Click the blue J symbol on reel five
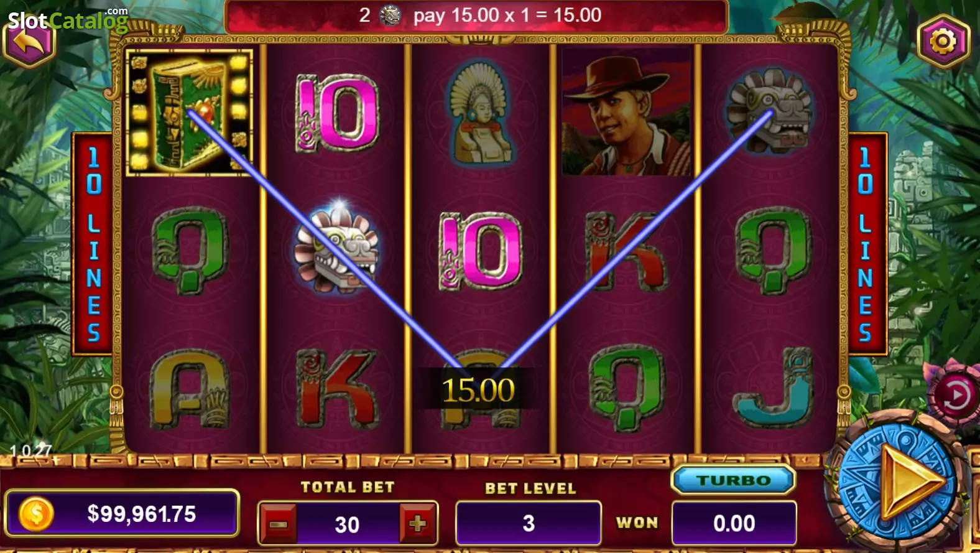Image resolution: width=980 pixels, height=553 pixels. (774, 389)
